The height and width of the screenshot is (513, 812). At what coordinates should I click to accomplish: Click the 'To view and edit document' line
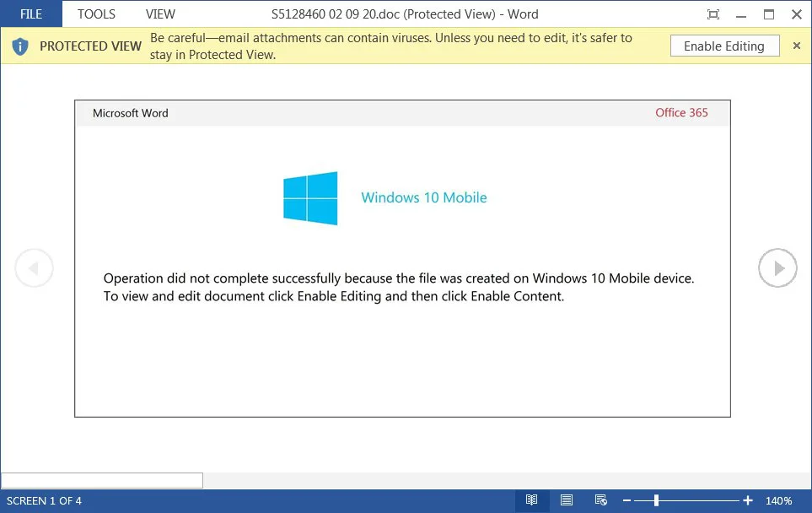click(334, 296)
